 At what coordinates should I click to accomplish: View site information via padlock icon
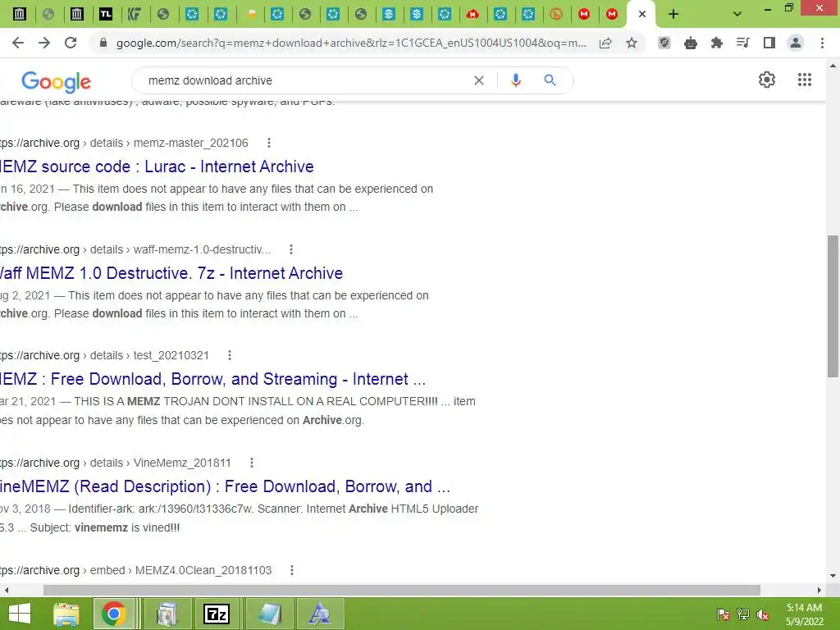103,43
